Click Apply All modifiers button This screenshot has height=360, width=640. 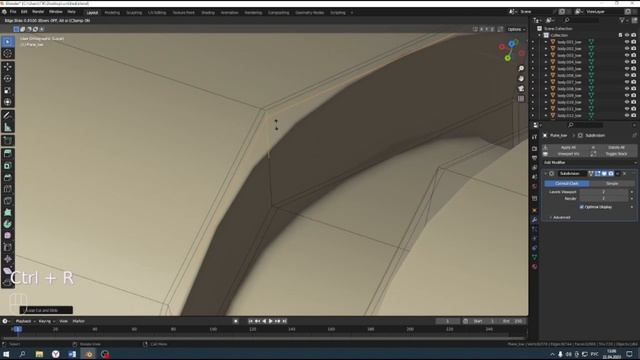tap(565, 147)
